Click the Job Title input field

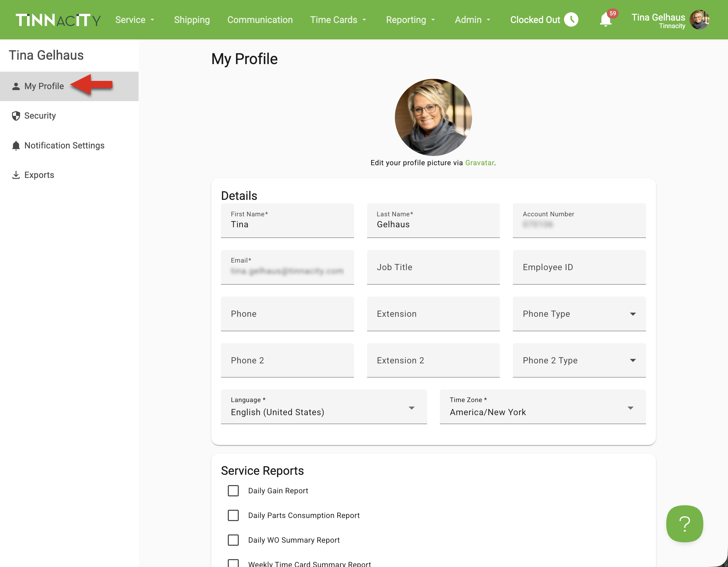(433, 267)
